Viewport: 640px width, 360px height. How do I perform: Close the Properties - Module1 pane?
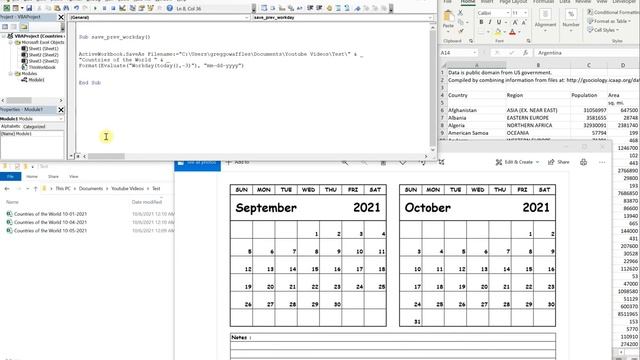click(x=61, y=109)
